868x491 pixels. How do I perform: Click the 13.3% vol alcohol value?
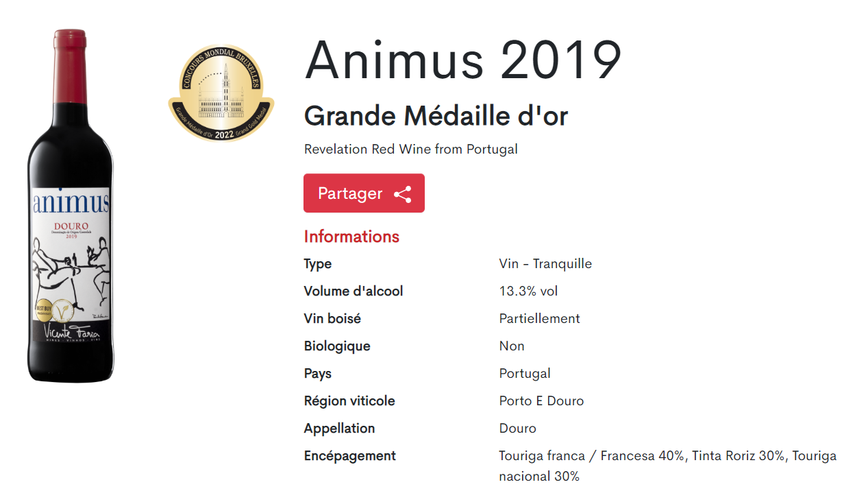point(528,291)
